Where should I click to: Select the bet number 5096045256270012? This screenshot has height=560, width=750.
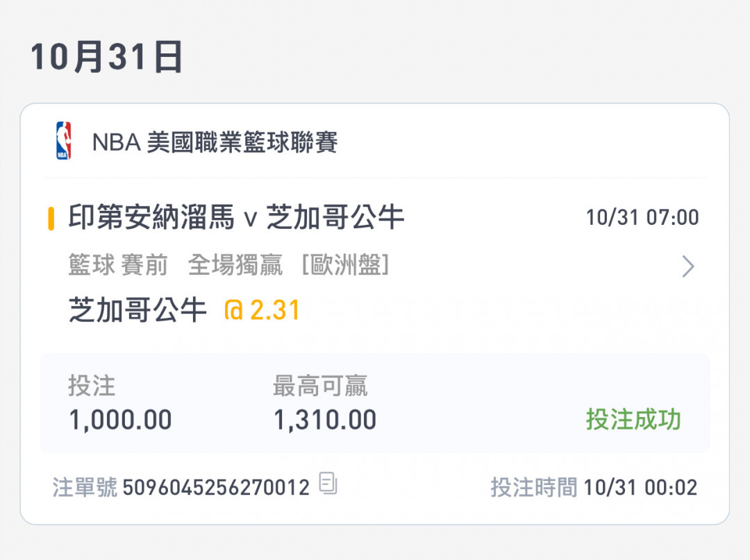tap(216, 487)
